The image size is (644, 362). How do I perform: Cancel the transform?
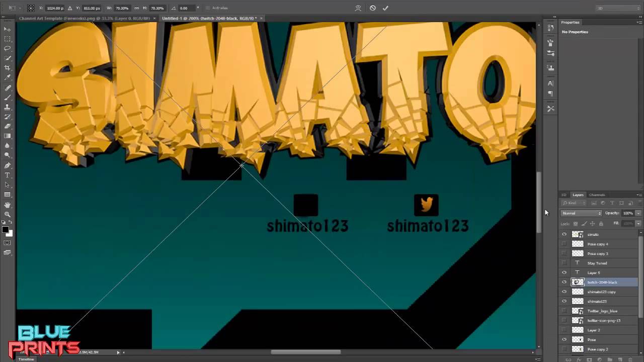[x=372, y=8]
